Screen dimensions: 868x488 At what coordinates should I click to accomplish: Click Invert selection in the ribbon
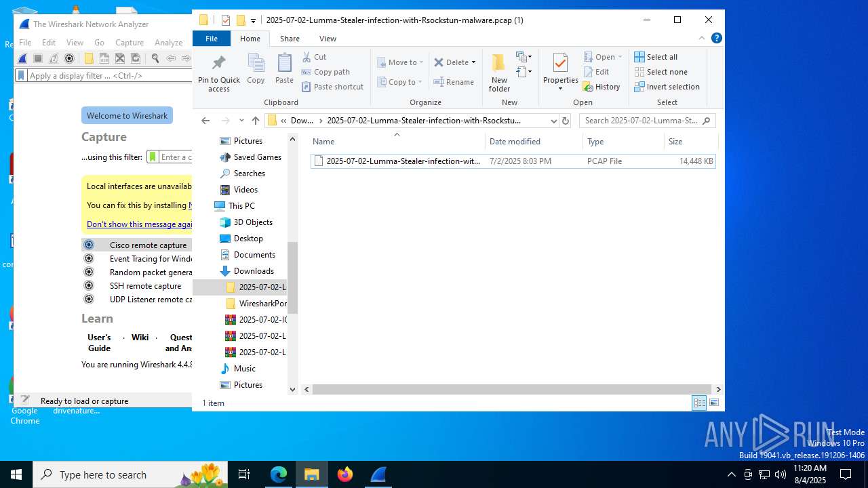click(x=667, y=87)
